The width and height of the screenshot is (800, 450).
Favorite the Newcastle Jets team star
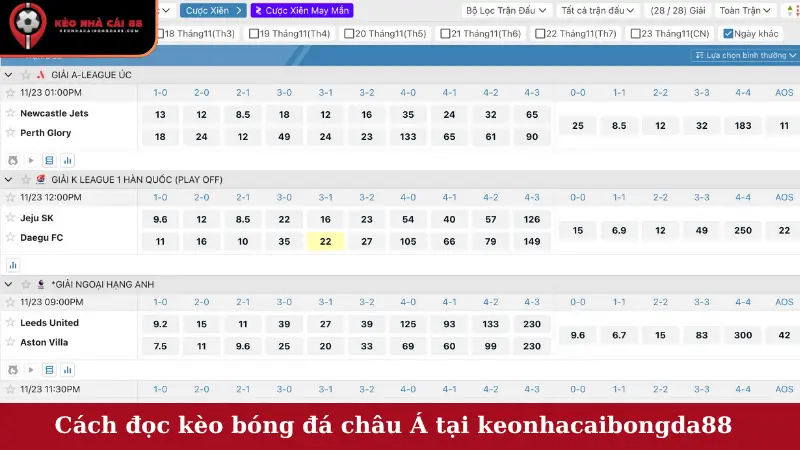click(10, 113)
